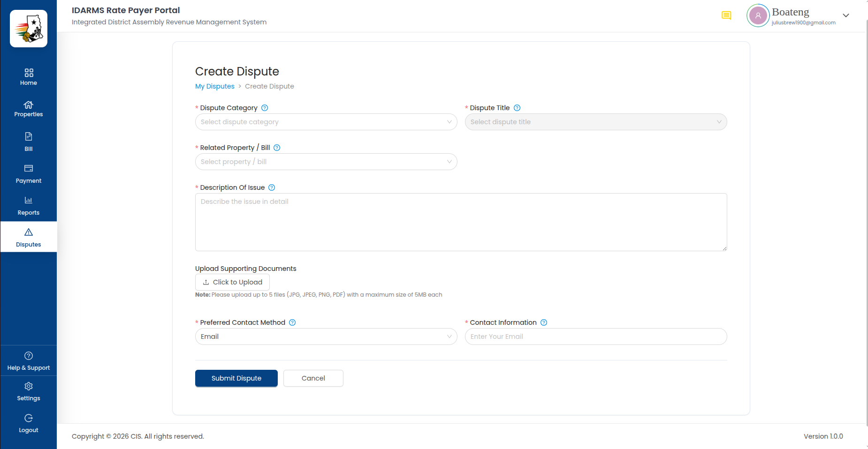Image resolution: width=868 pixels, height=449 pixels.
Task: Click the help icon beside Description Of Issue
Action: (272, 187)
